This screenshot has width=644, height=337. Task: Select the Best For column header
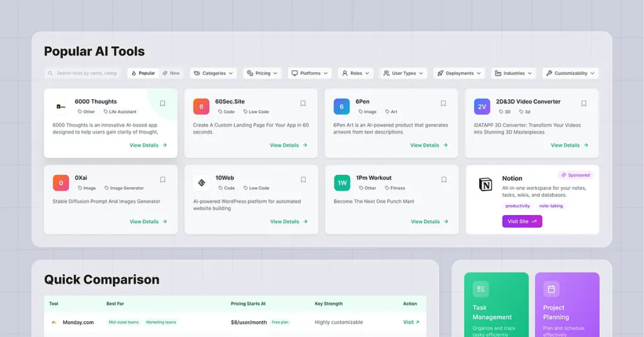[115, 304]
